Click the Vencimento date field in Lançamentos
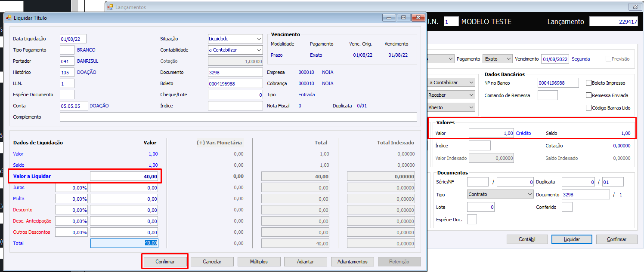644x272 pixels. (x=555, y=59)
